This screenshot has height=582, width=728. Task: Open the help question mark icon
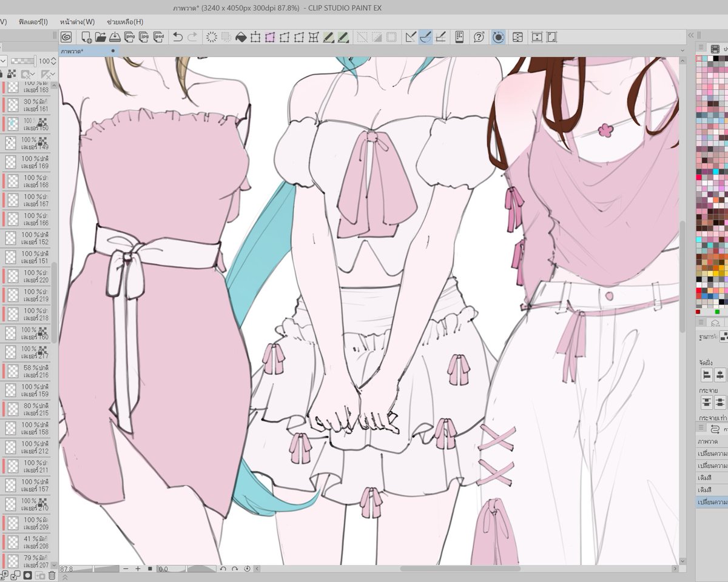(x=479, y=37)
